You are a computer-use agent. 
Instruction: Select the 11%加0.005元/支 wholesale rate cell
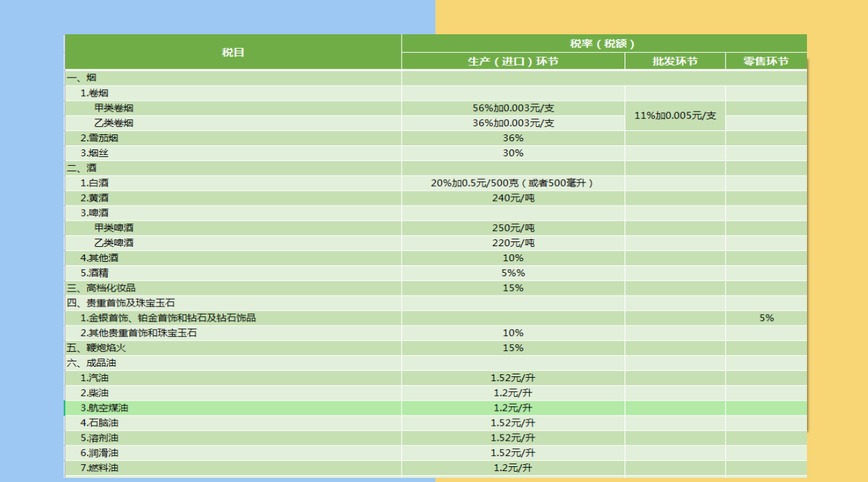[675, 115]
